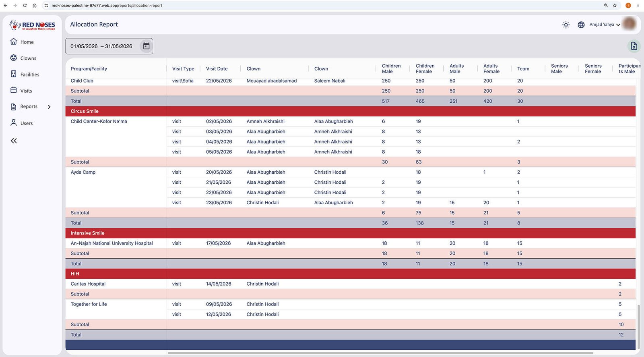Click the date range input field
644x357 pixels.
pos(109,46)
